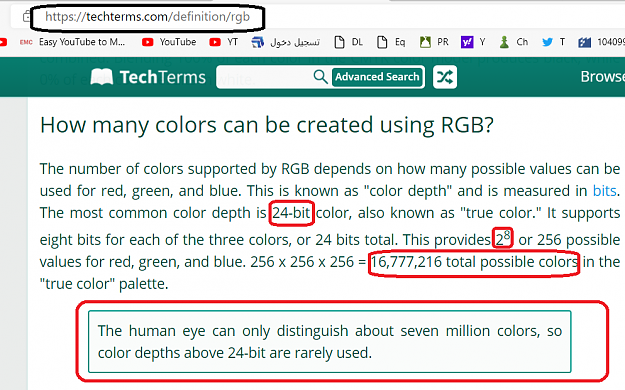The height and width of the screenshot is (390, 625).
Task: Click the lock icon beside the URL
Action: pyautogui.click(x=26, y=17)
